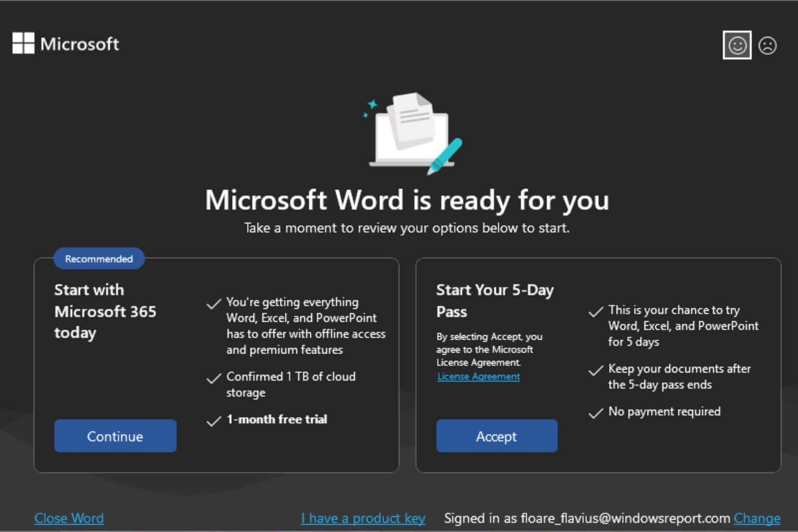
Task: Click checkmark beside 'No payment required'
Action: 595,413
